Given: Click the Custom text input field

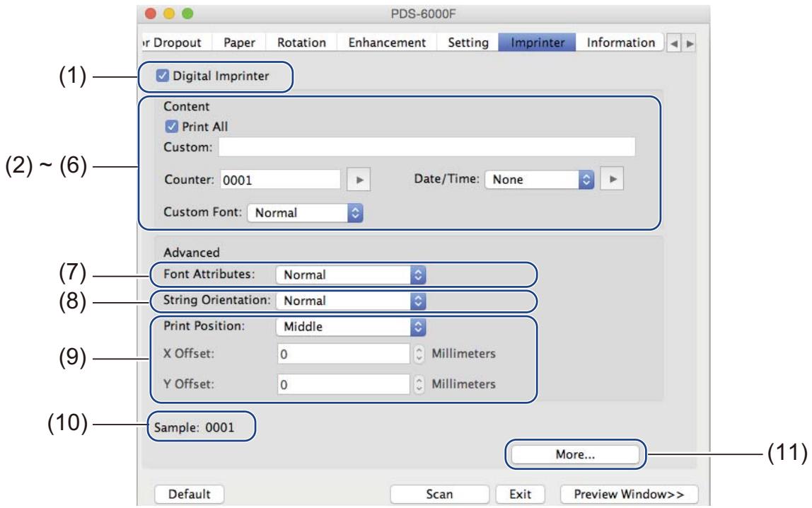Looking at the screenshot, I should (427, 147).
